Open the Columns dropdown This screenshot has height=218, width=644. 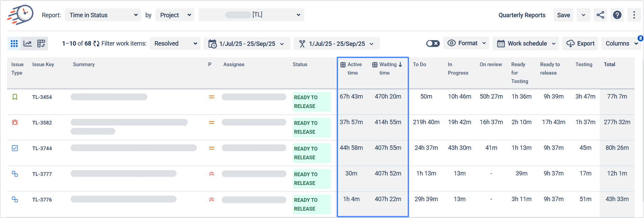pyautogui.click(x=621, y=44)
